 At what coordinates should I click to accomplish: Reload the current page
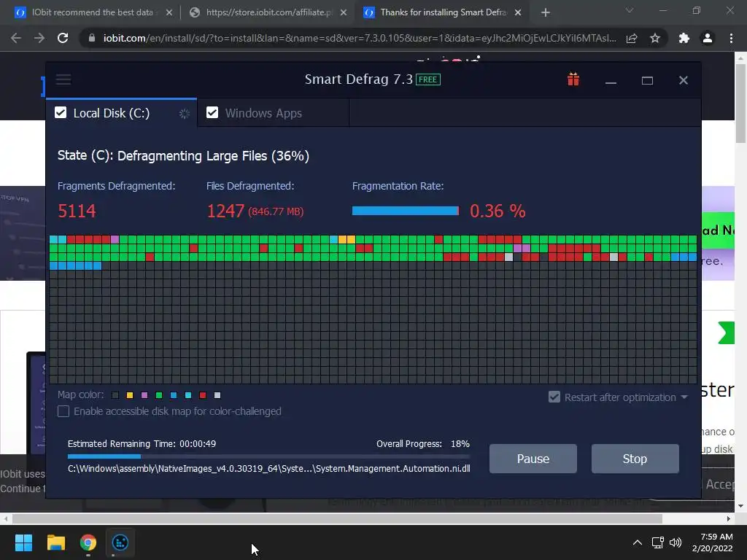point(63,38)
